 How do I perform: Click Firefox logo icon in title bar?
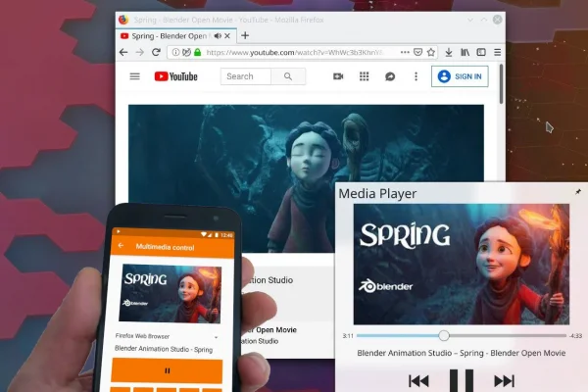pyautogui.click(x=123, y=20)
